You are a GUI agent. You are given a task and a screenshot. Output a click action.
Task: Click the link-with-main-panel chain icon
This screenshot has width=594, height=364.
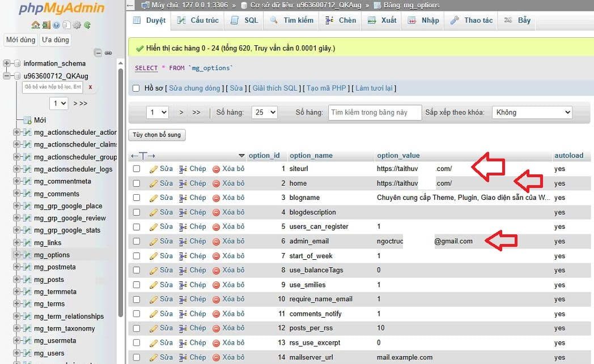point(108,53)
